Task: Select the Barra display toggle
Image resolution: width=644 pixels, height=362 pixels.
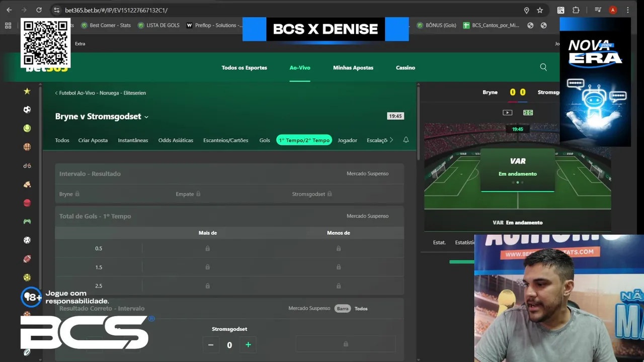Action: pyautogui.click(x=343, y=308)
